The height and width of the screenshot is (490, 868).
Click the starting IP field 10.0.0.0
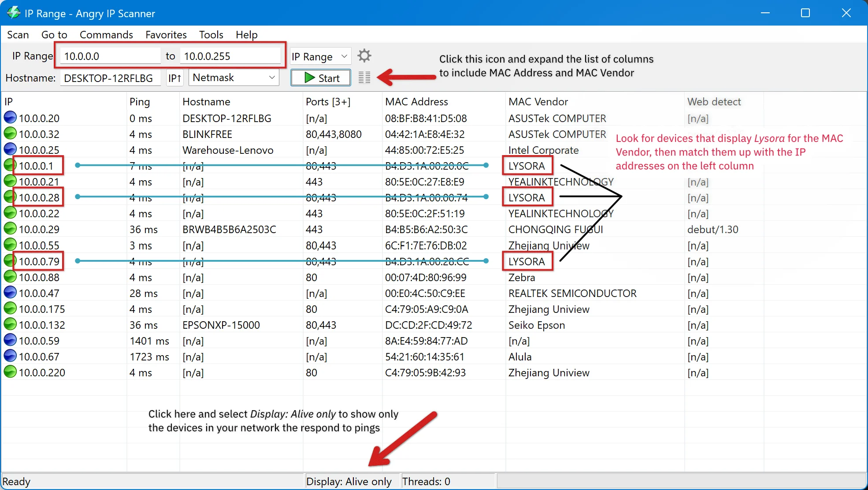[x=110, y=56]
